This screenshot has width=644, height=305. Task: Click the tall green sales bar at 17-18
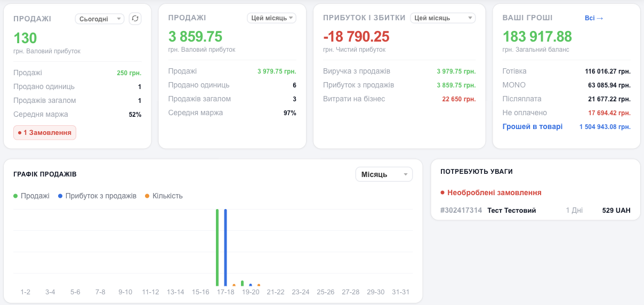click(x=218, y=247)
